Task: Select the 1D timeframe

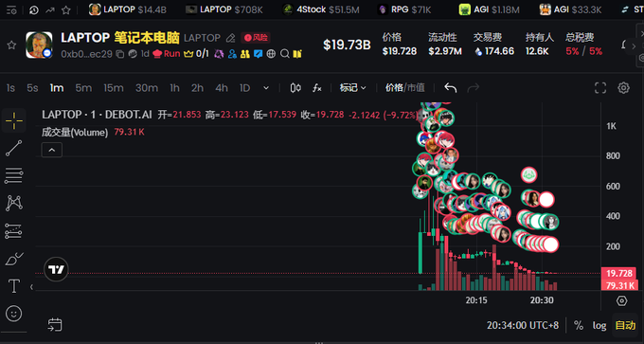Action: (244, 88)
